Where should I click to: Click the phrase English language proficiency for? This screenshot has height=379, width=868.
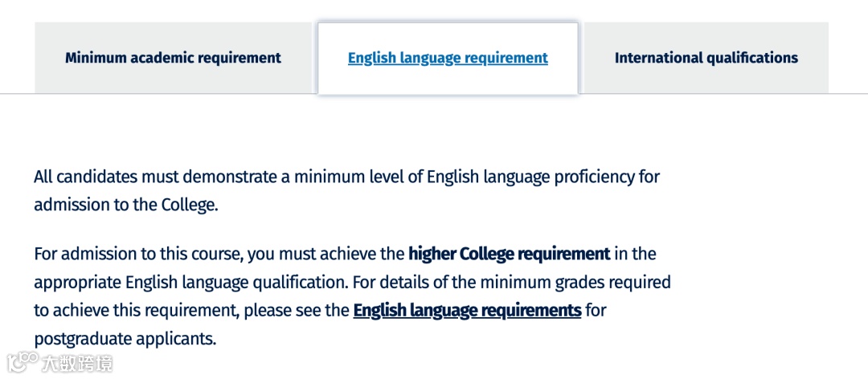544,177
